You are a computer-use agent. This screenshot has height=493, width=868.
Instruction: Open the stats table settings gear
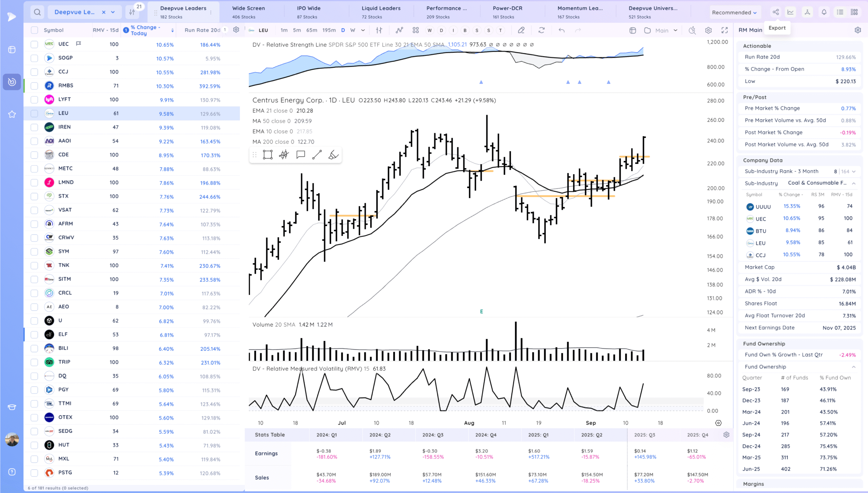726,435
